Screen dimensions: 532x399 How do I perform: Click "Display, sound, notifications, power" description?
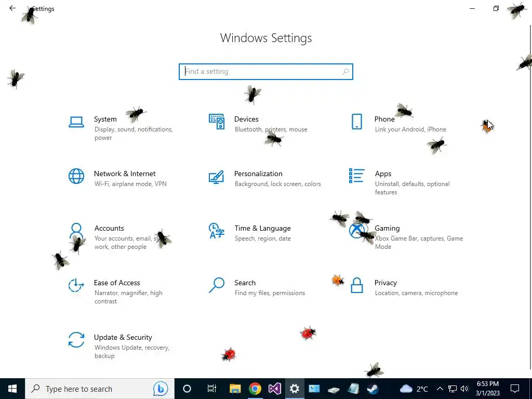[x=134, y=134]
